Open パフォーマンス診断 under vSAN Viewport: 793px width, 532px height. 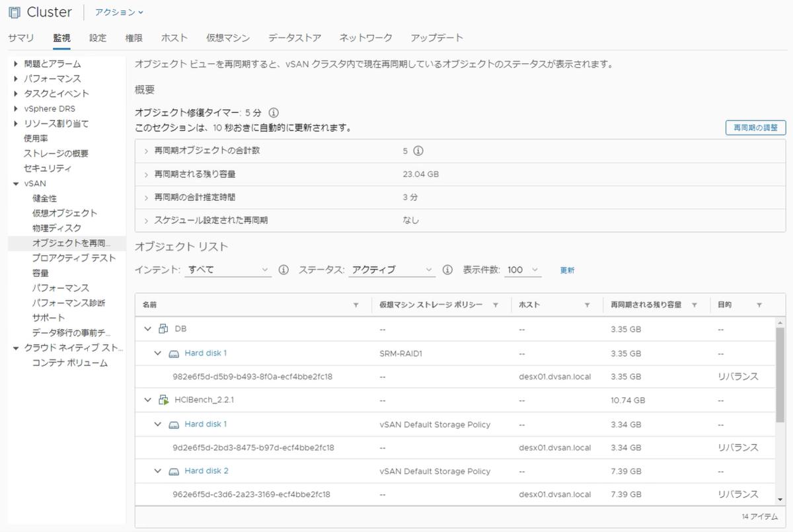pyautogui.click(x=69, y=303)
